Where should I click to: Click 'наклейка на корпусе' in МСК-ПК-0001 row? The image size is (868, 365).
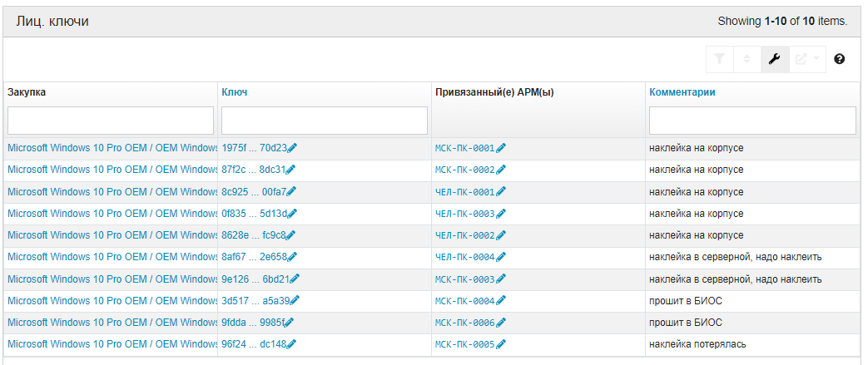pos(697,148)
